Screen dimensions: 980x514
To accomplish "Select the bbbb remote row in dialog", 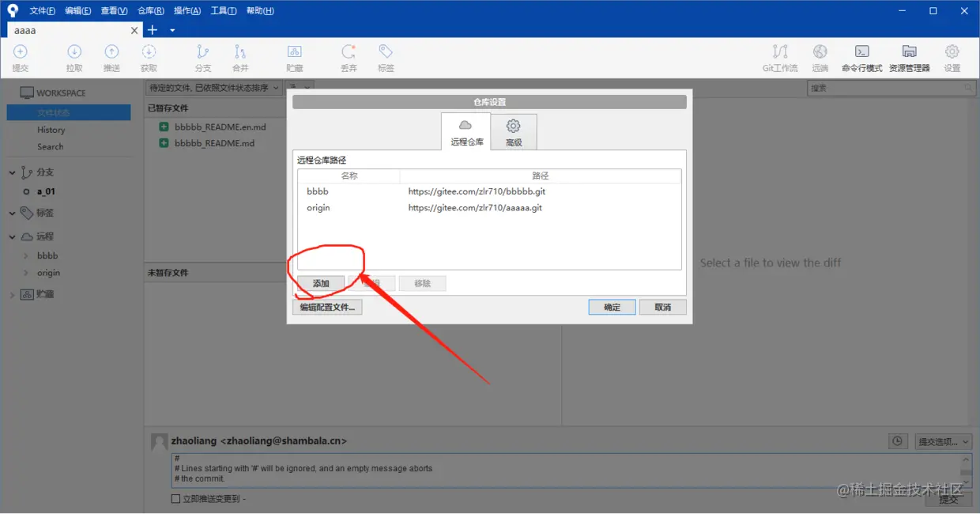I will [488, 191].
